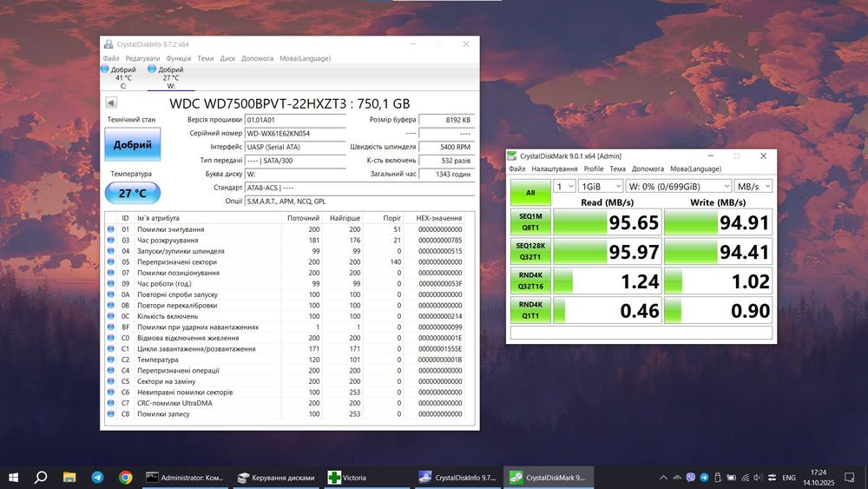Image resolution: width=868 pixels, height=489 pixels.
Task: Open Мова(Language) menu in CrystalDiskInfo
Action: 305,58
